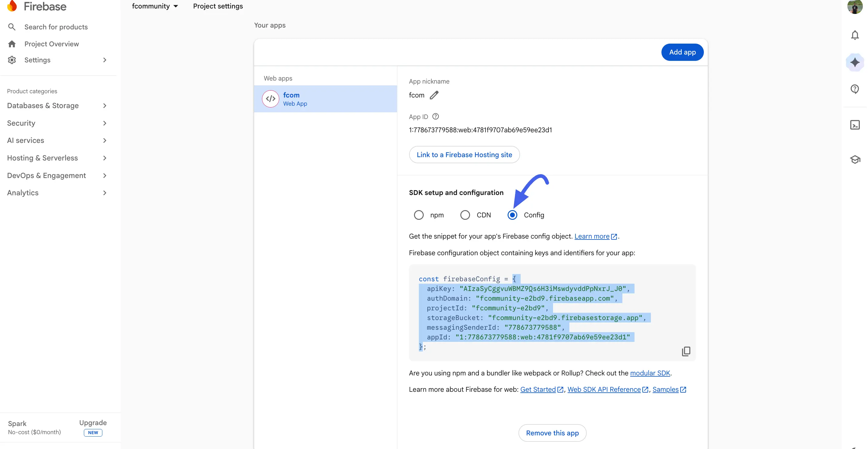
Task: Open the help question mark icon
Action: click(854, 89)
